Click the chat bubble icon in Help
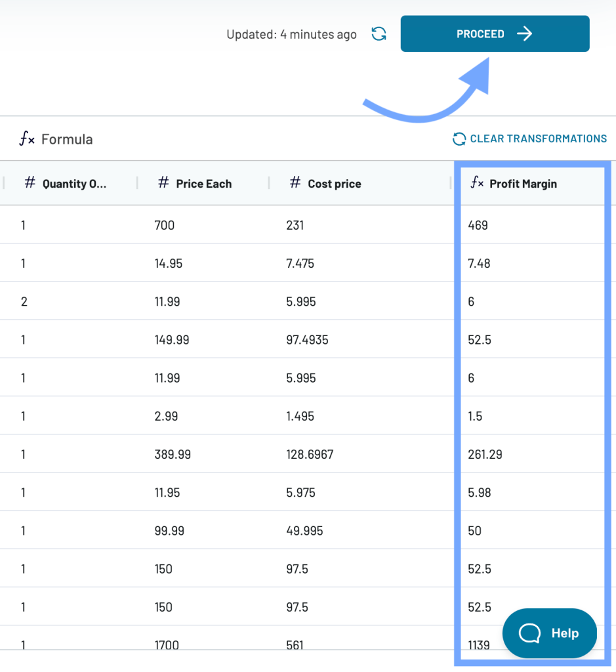 pos(529,633)
